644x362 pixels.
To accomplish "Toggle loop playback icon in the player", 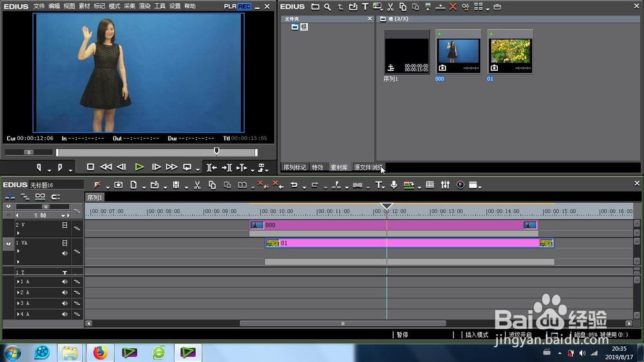I will coord(187,167).
